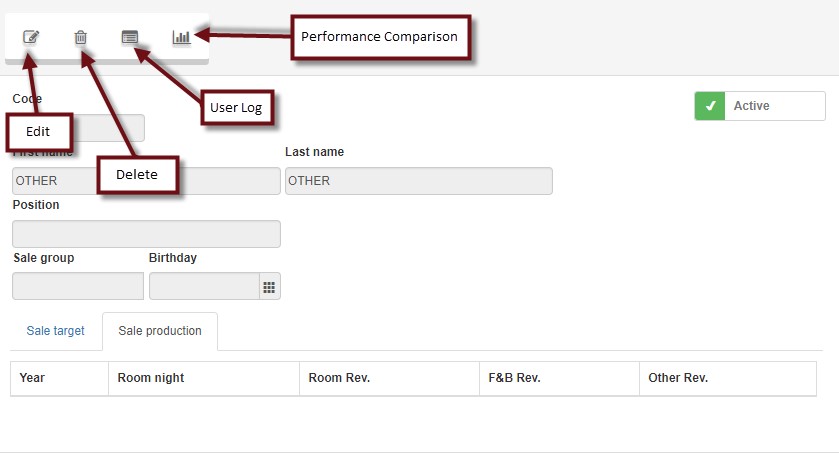Click the Birthday date field
The image size is (839, 453).
coord(204,287)
